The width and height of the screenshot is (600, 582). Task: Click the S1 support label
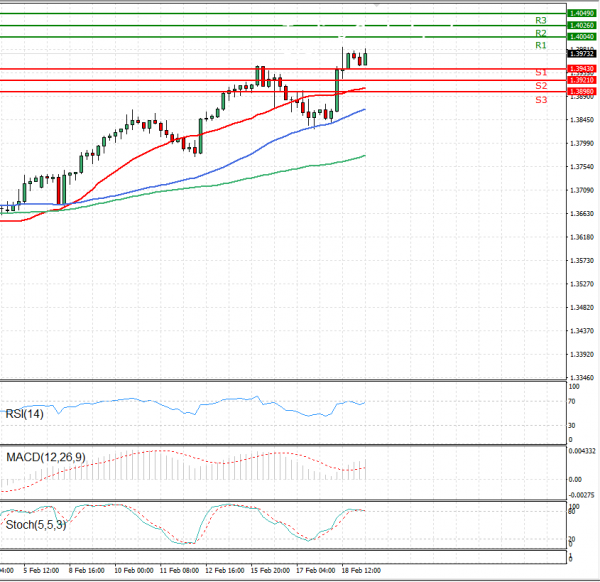coord(541,72)
